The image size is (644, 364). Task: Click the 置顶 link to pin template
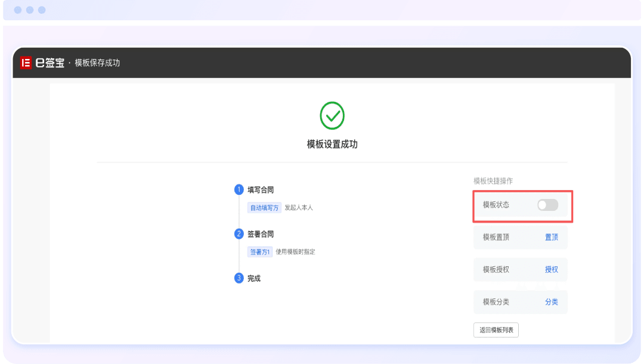551,237
